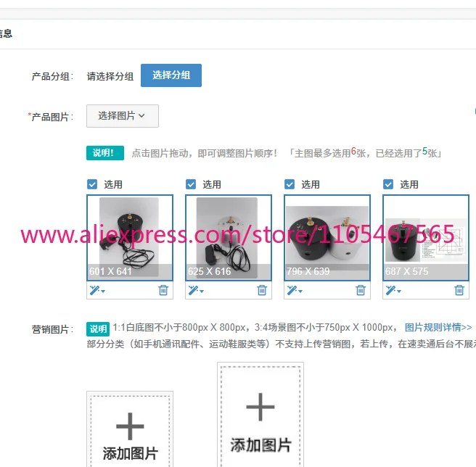Image resolution: width=476 pixels, height=467 pixels.
Task: Delete the 625 X 616 image with trash icon
Action: (x=262, y=290)
